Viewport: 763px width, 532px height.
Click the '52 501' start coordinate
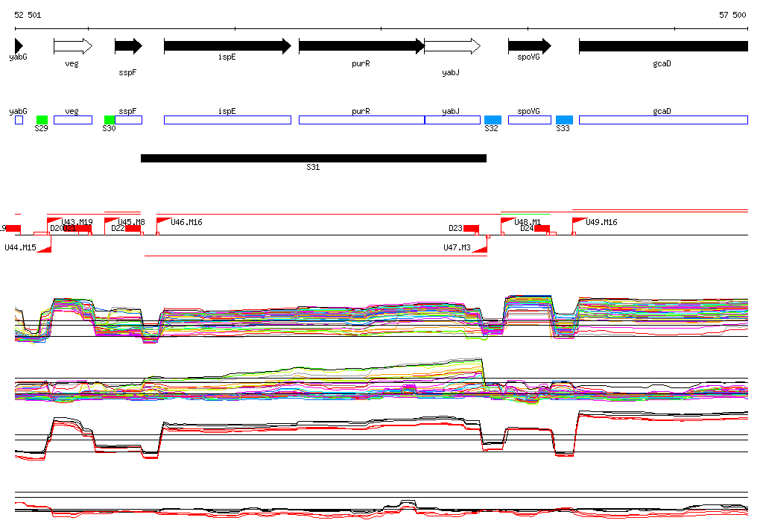28,15
